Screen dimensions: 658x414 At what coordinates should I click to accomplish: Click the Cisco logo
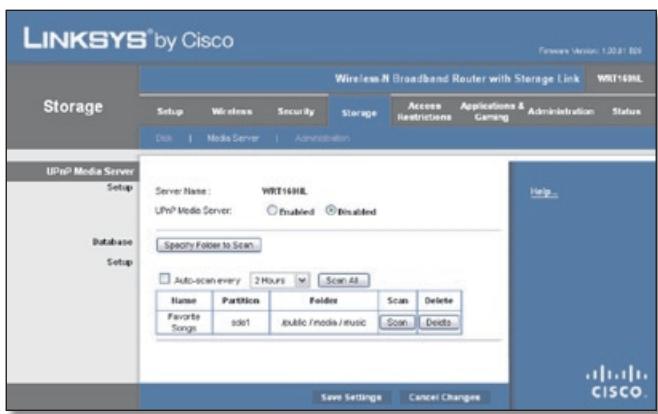(616, 382)
